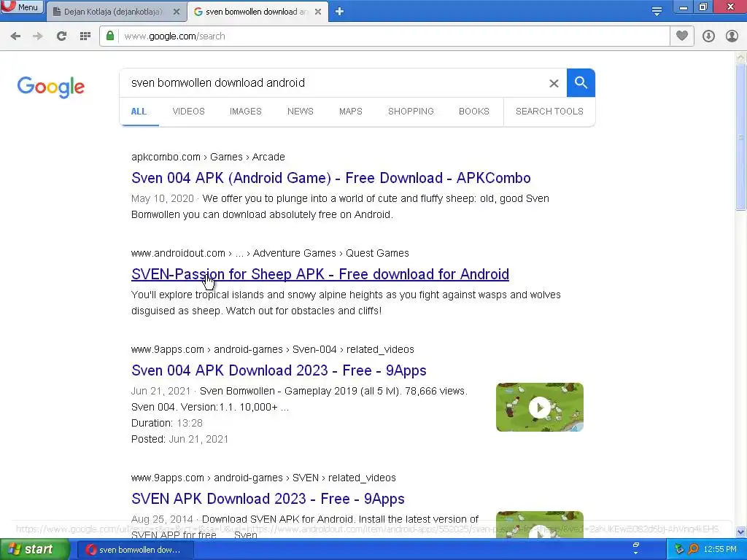Open the downloads arrow icon

[x=708, y=36]
